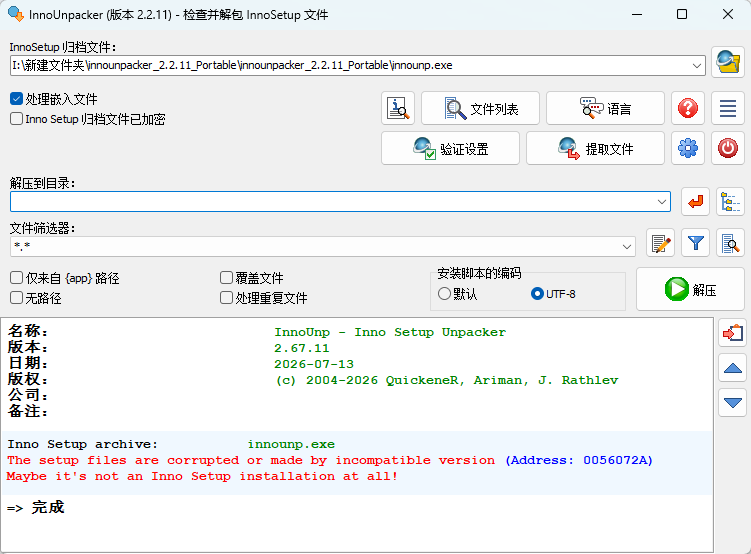Image resolution: width=751 pixels, height=554 pixels.
Task: Click 语言 button
Action: pyautogui.click(x=605, y=108)
